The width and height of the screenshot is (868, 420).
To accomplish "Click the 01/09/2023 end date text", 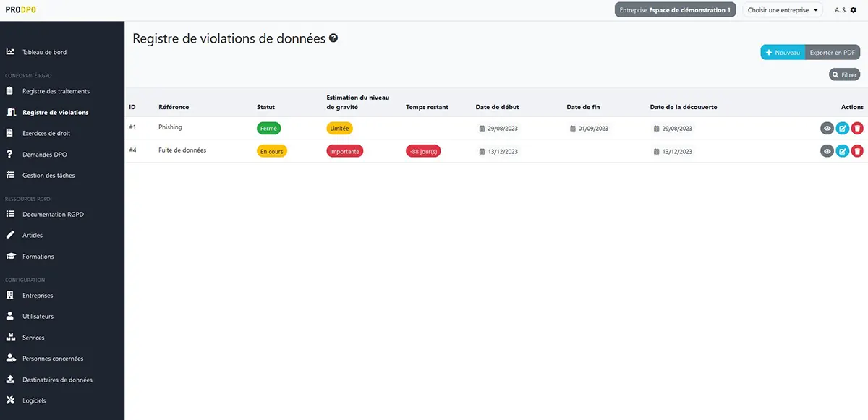I will coord(593,129).
